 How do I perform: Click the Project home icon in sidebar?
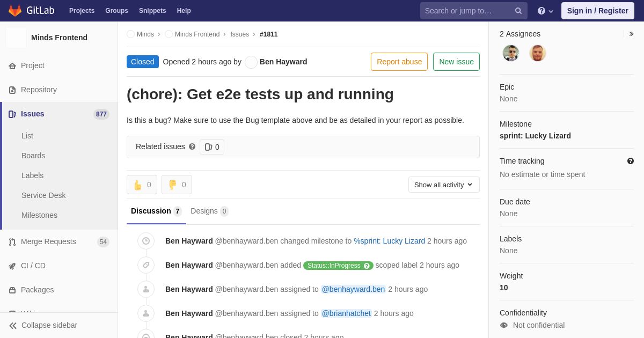pos(12,66)
